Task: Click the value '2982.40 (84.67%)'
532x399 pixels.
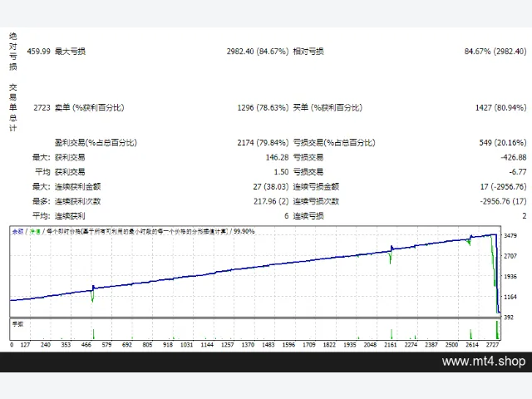Action: pyautogui.click(x=258, y=52)
